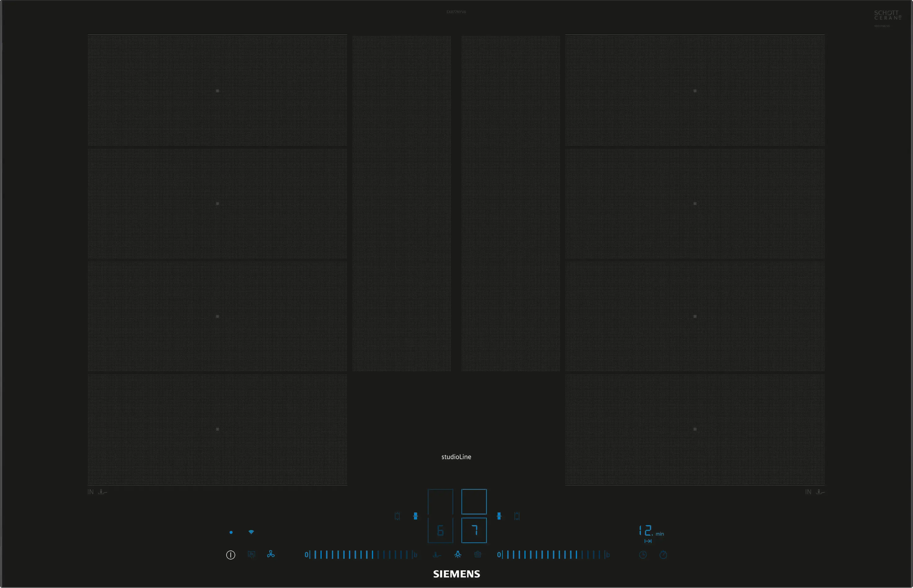Tap the ventilation fan icon
The image size is (913, 588).
tap(271, 554)
